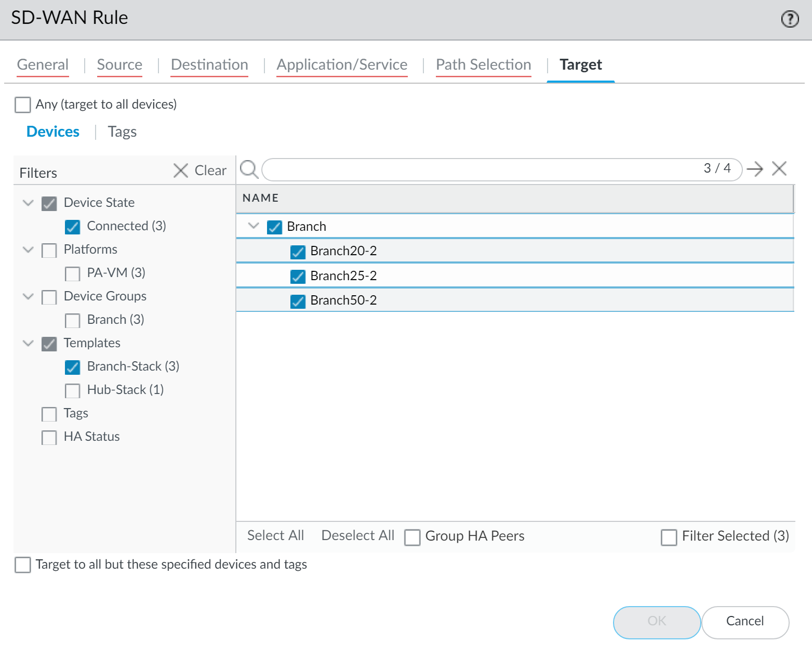Check the Hub-Stack (1) filter
The height and width of the screenshot is (656, 812).
coord(72,390)
